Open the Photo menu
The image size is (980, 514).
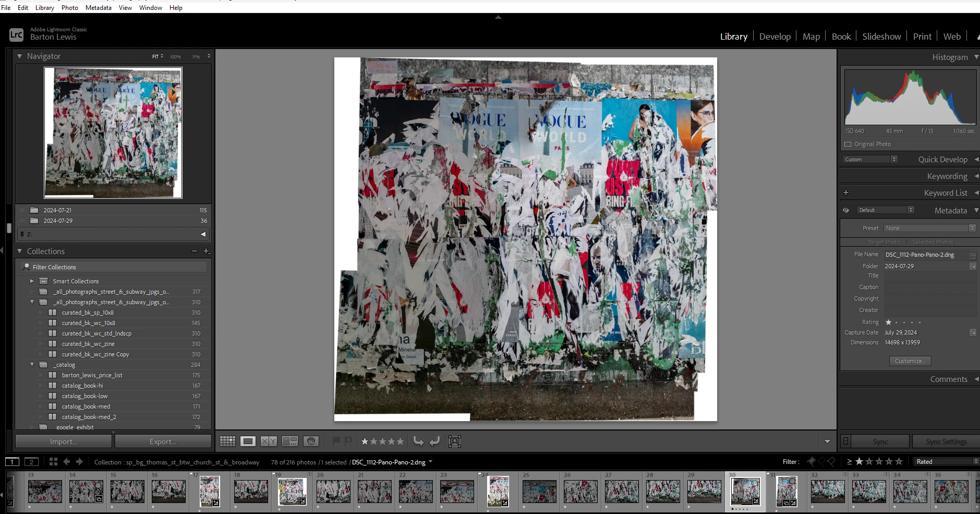pyautogui.click(x=70, y=7)
